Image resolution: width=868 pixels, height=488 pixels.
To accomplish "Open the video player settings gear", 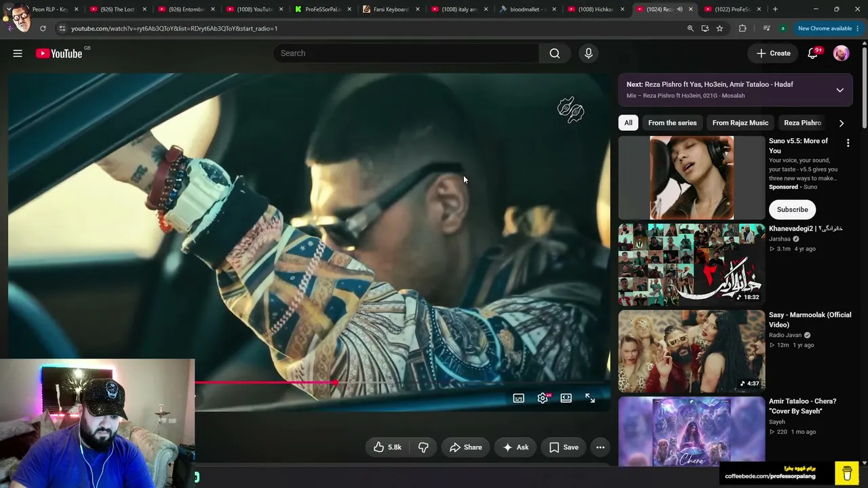I will 542,399.
